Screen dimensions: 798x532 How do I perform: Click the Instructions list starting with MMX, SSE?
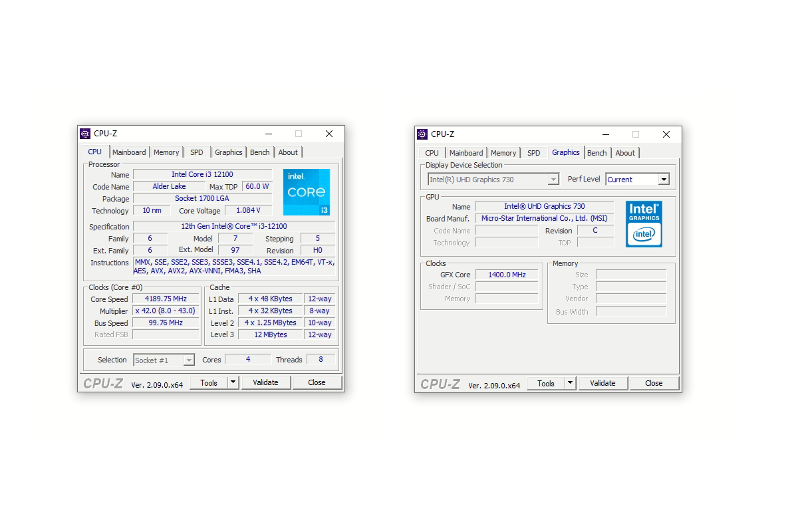coord(234,267)
